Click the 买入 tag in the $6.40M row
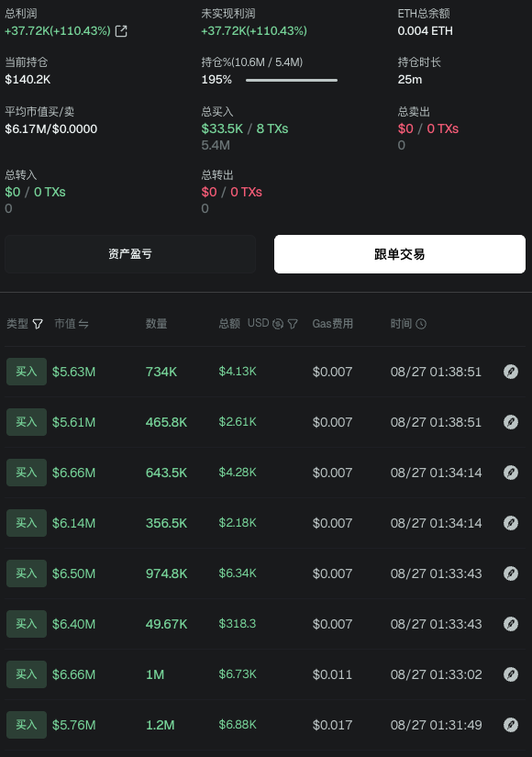This screenshot has height=757, width=532. coord(27,624)
